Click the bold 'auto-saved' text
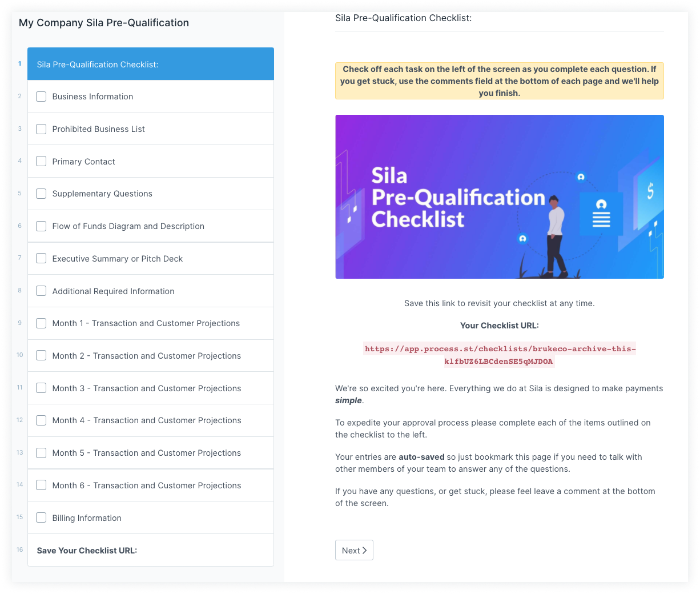This screenshot has width=700, height=594. tap(421, 457)
